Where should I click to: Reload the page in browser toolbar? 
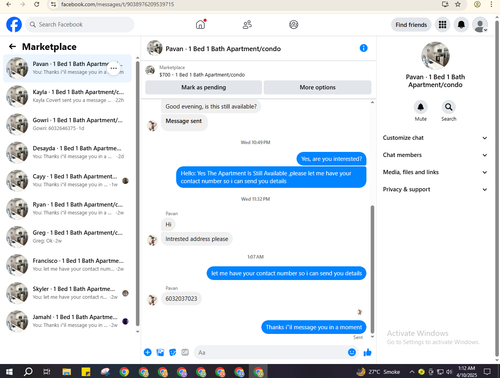[x=37, y=4]
